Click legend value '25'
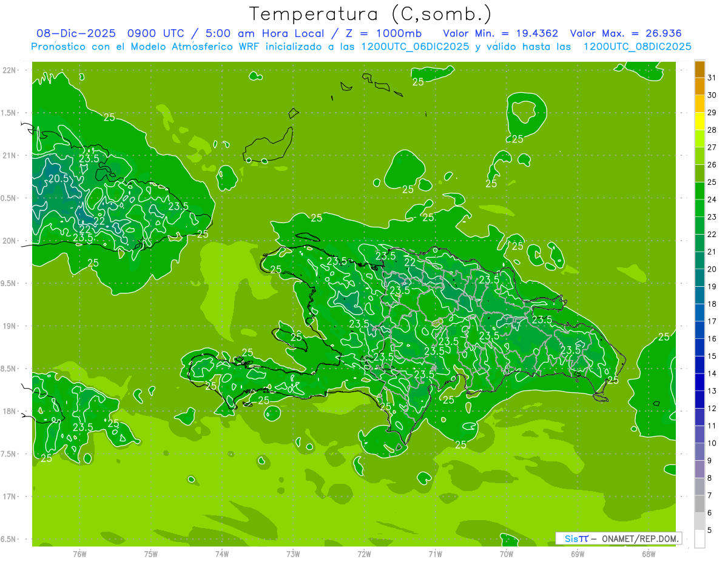The height and width of the screenshot is (562, 728). click(712, 182)
